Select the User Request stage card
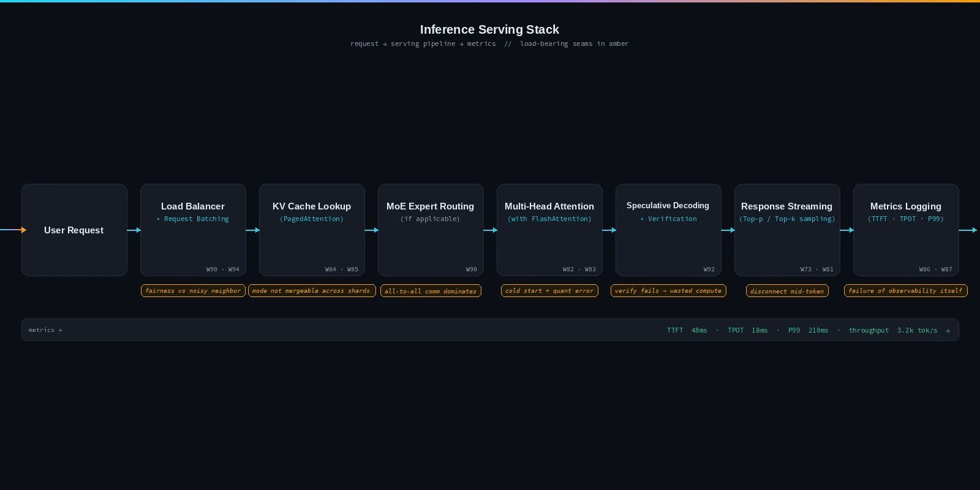This screenshot has width=980, height=490. (74, 230)
